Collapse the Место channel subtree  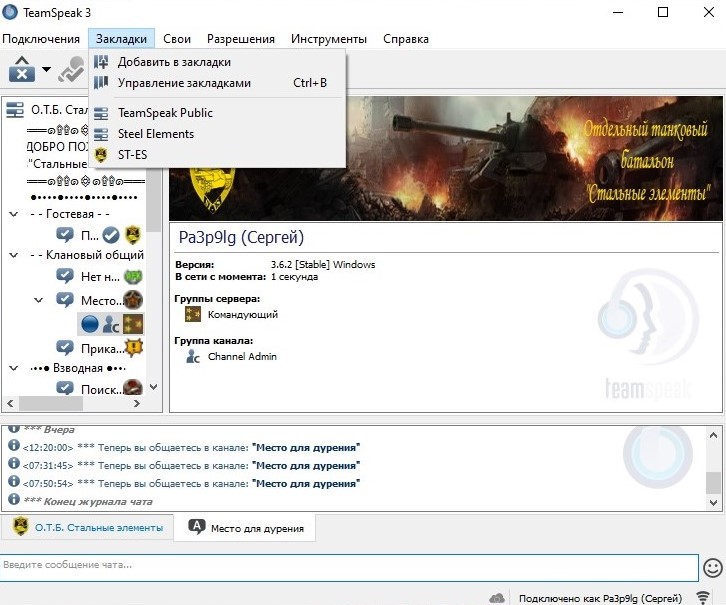39,300
